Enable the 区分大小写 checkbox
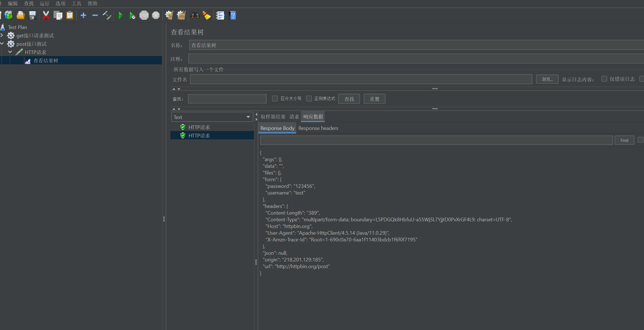This screenshot has width=644, height=330. click(x=275, y=98)
